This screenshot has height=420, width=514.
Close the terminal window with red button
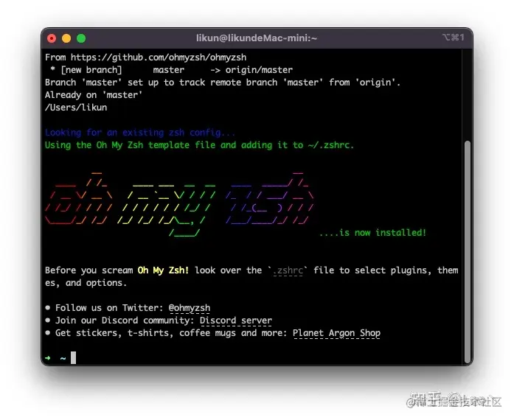(x=52, y=38)
